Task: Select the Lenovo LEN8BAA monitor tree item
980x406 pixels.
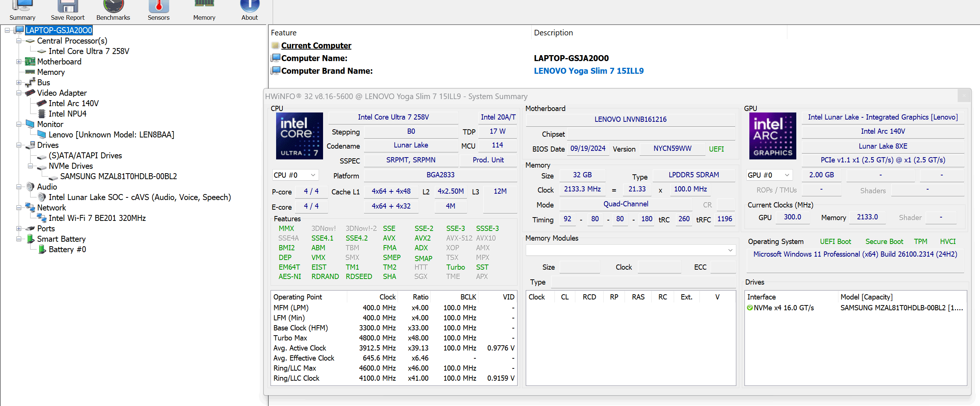Action: [x=111, y=134]
